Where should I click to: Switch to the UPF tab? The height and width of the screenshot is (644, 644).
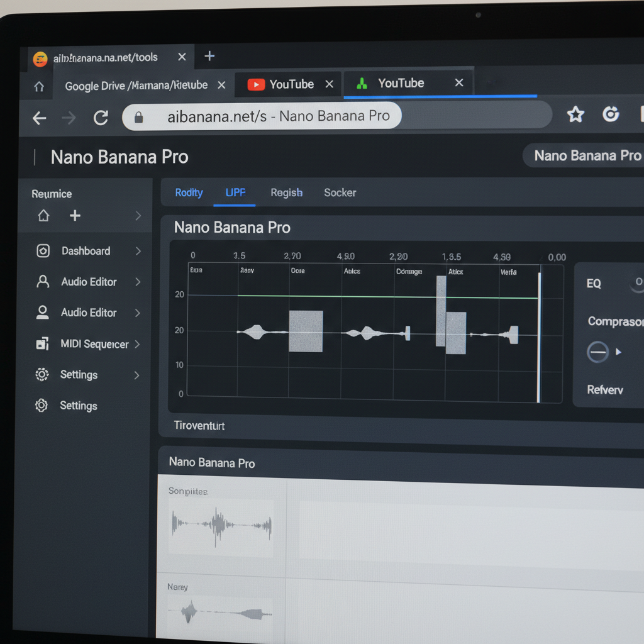pyautogui.click(x=235, y=192)
